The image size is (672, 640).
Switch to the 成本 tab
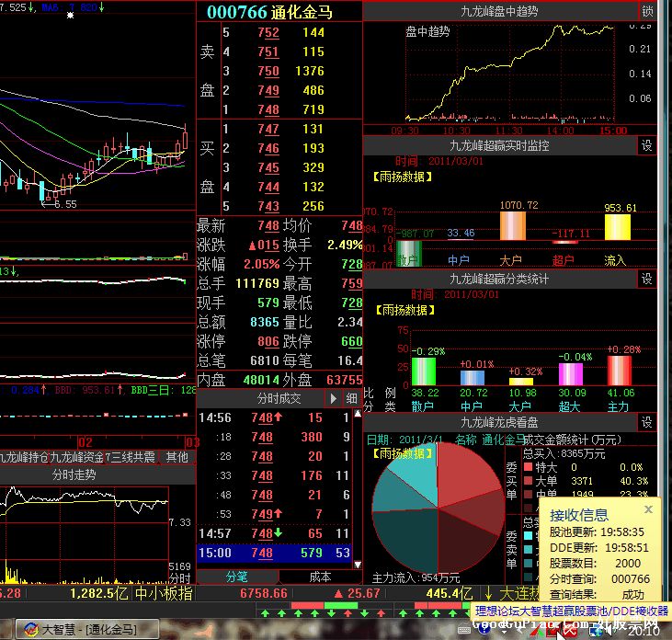320,577
